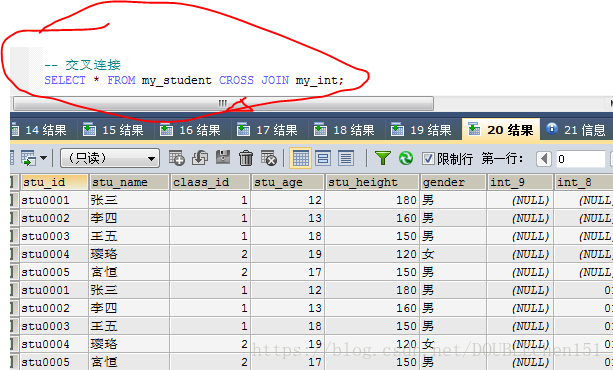Sort by stu_name column header
The height and width of the screenshot is (370, 613).
tap(129, 182)
